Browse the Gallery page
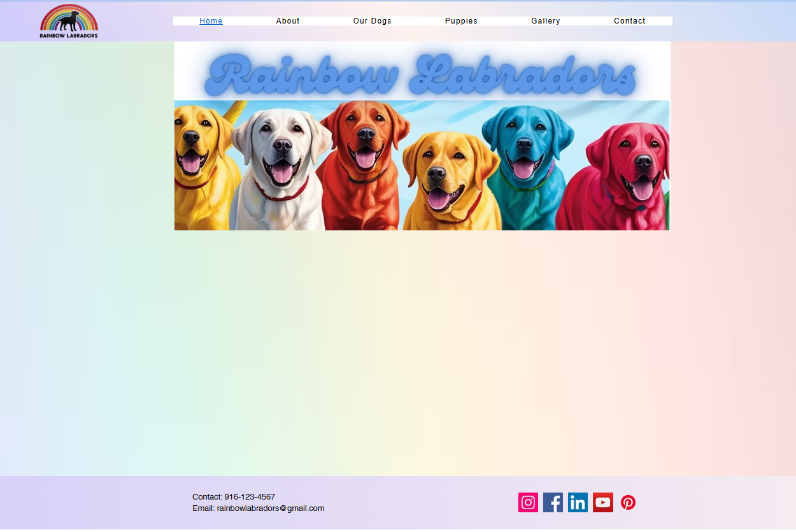The image size is (796, 532). [546, 20]
